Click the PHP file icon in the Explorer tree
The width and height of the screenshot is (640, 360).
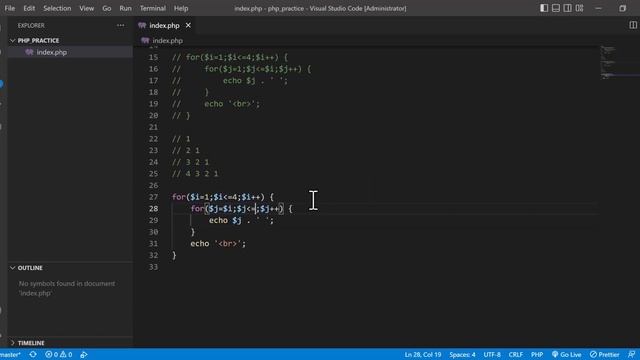tap(29, 52)
